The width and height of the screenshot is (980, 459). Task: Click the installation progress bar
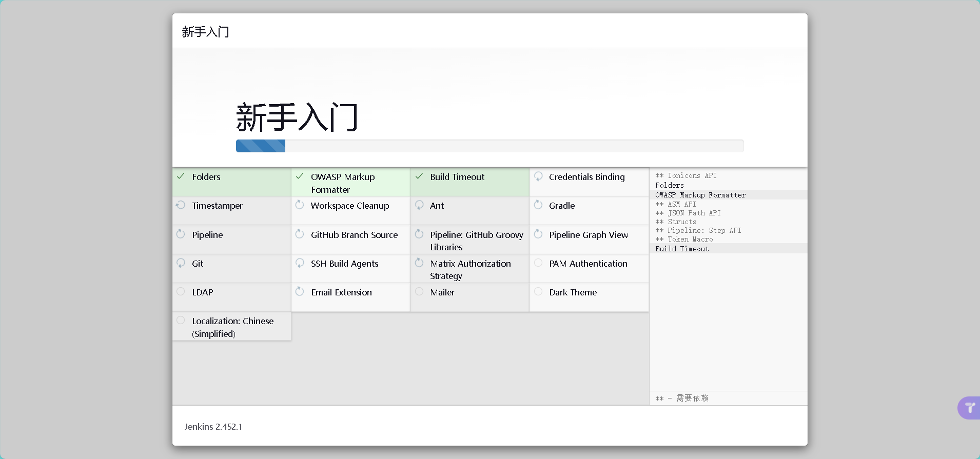coord(489,146)
